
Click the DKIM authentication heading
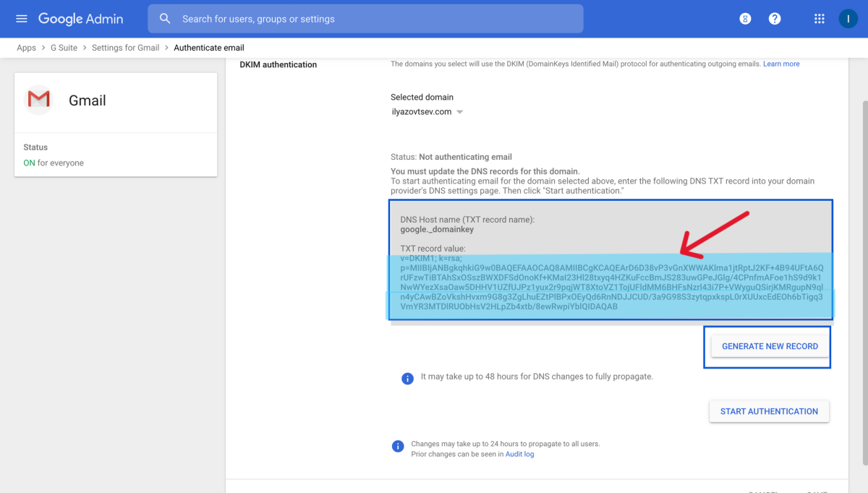coord(278,64)
